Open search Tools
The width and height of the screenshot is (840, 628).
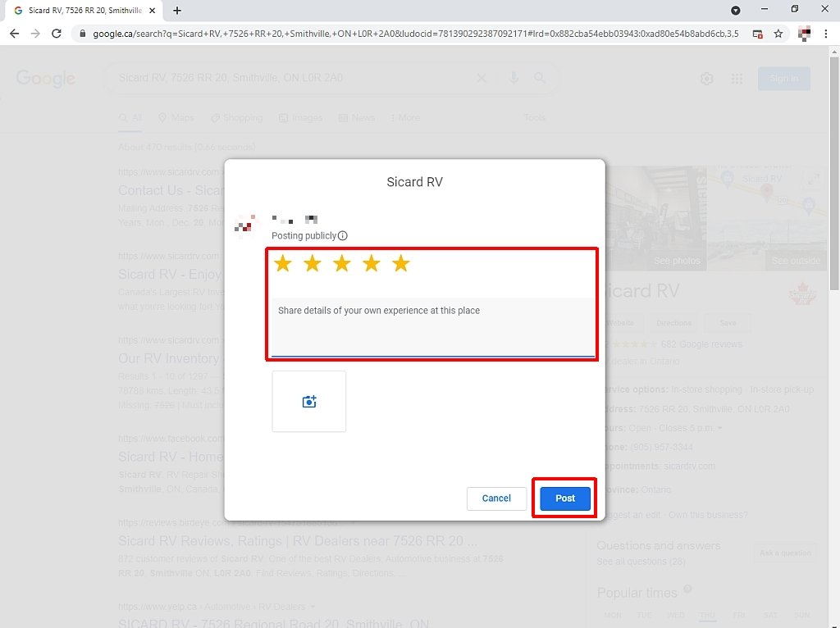535,118
